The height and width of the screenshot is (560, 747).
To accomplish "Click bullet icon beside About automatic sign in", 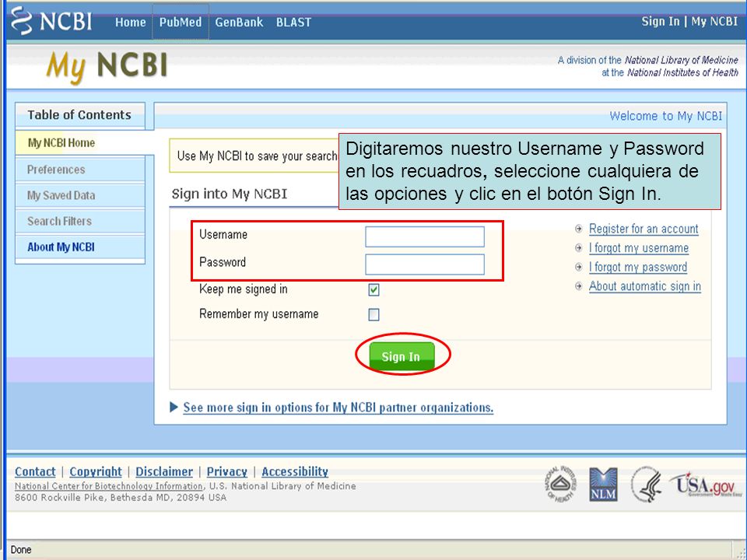I will pyautogui.click(x=579, y=286).
